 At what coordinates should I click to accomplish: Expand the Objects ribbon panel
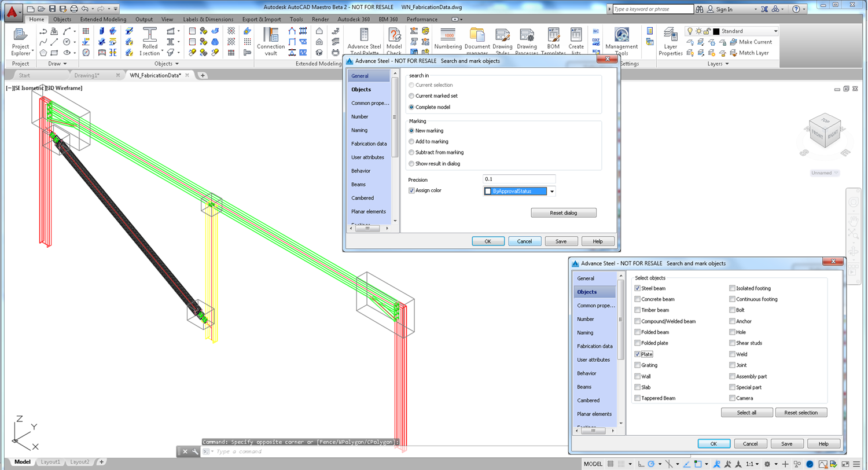[167, 64]
